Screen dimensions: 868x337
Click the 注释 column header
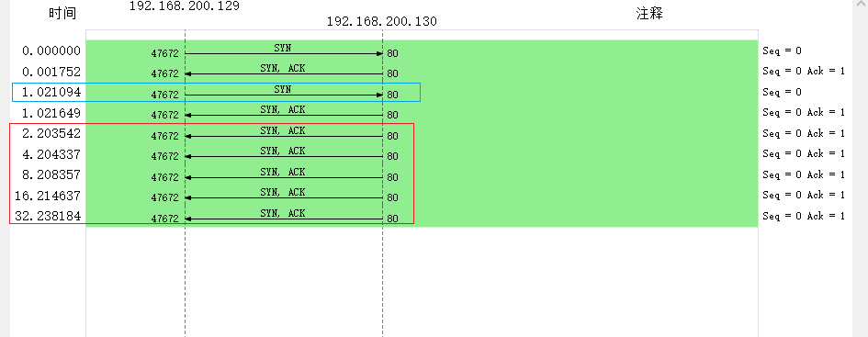point(649,14)
